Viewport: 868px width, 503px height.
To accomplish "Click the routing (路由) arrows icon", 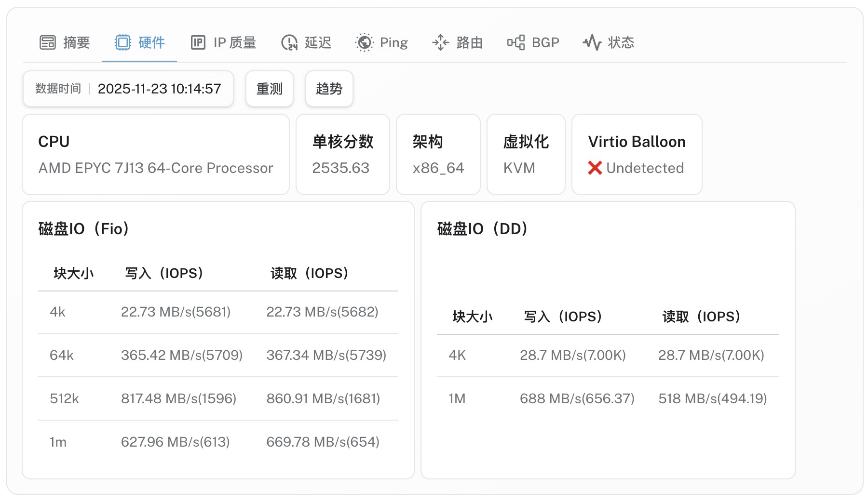I will pyautogui.click(x=440, y=43).
